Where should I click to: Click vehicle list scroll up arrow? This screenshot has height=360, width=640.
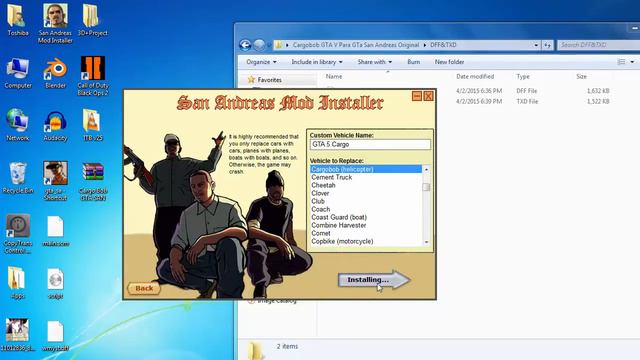427,169
